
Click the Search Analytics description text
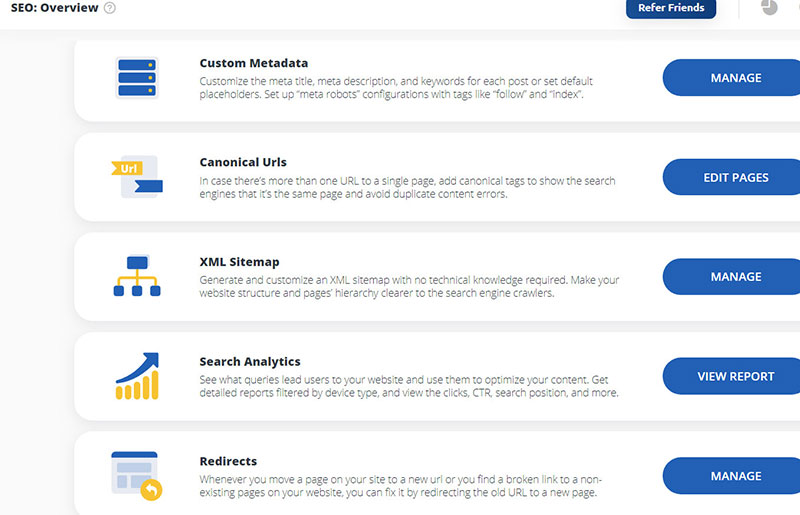(x=409, y=387)
